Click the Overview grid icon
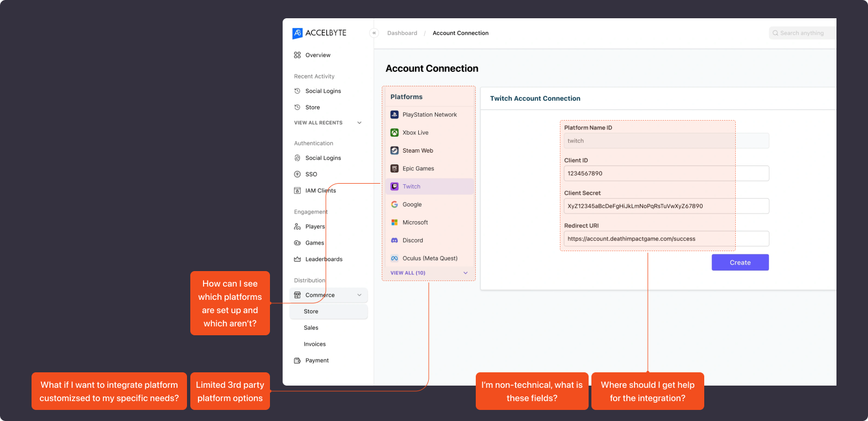Image resolution: width=868 pixels, height=421 pixels. 298,55
